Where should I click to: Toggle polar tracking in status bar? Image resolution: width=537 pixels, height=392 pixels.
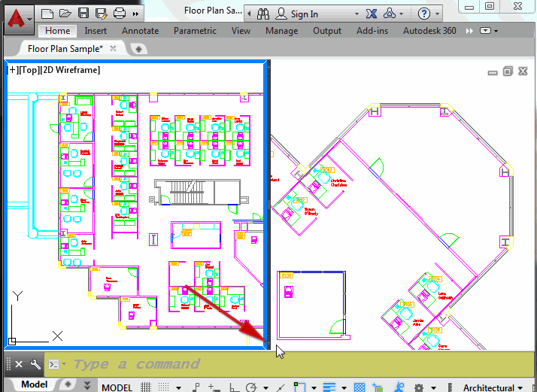point(250,387)
